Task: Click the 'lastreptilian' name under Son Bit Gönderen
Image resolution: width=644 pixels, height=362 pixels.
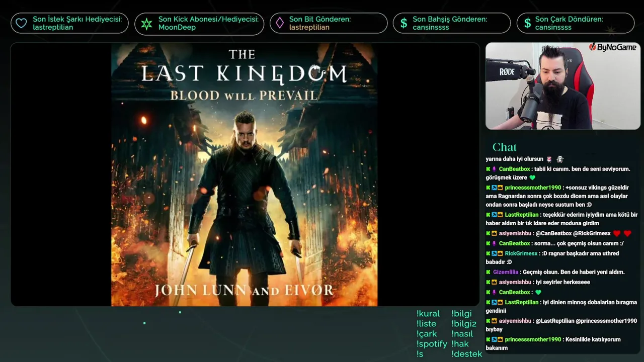Action: [x=309, y=27]
